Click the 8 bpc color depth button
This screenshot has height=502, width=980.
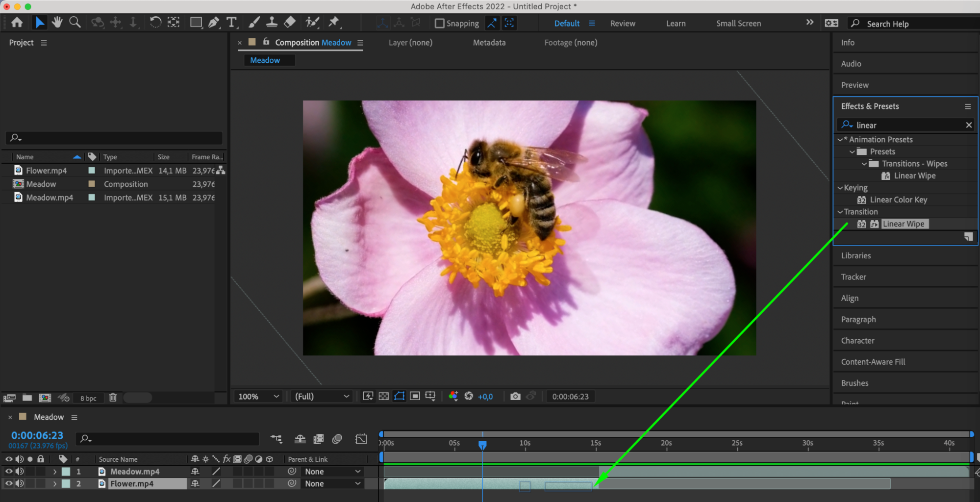click(88, 398)
